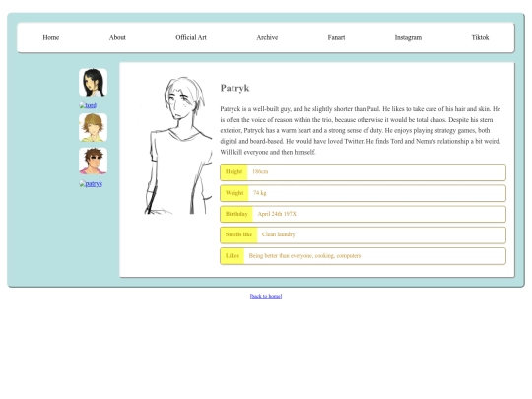Image resolution: width=532 pixels, height=399 pixels.
Task: Click the 'Patryk' heading
Action: 234,88
